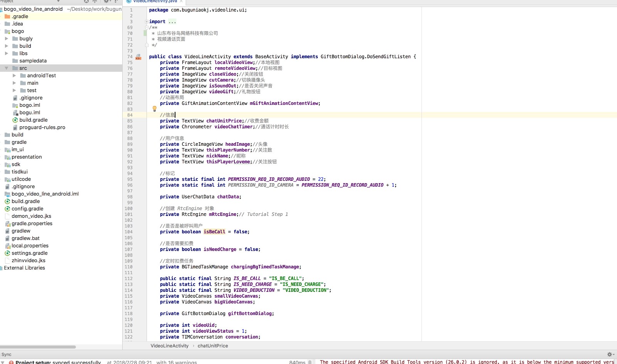617x364 pixels.
Task: Unfold the collapsed import block
Action: pyautogui.click(x=147, y=22)
